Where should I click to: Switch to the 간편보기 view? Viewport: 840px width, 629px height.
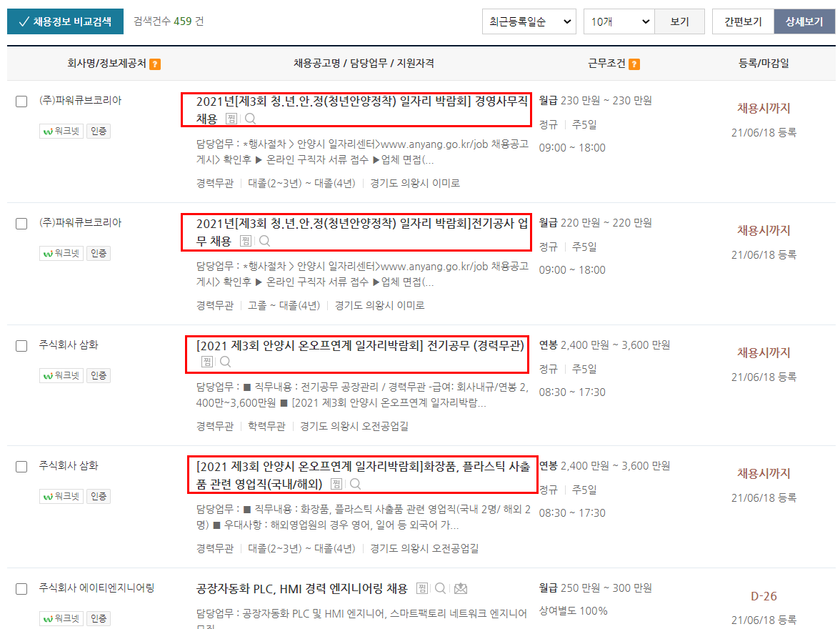(743, 21)
